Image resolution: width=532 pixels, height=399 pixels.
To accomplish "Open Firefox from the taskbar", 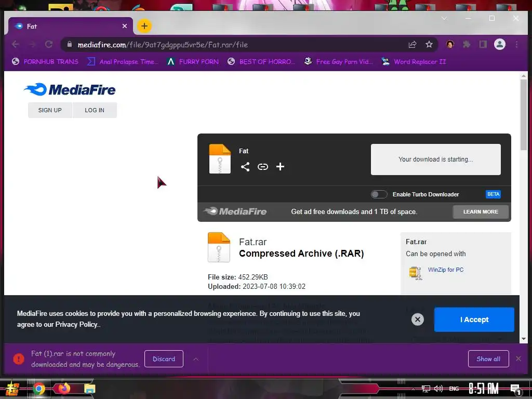I will click(x=64, y=388).
